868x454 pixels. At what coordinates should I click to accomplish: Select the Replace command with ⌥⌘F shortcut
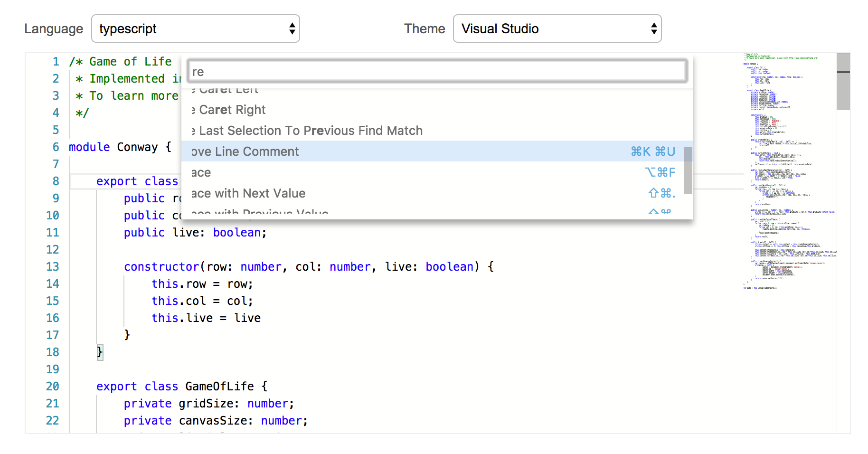coord(437,172)
